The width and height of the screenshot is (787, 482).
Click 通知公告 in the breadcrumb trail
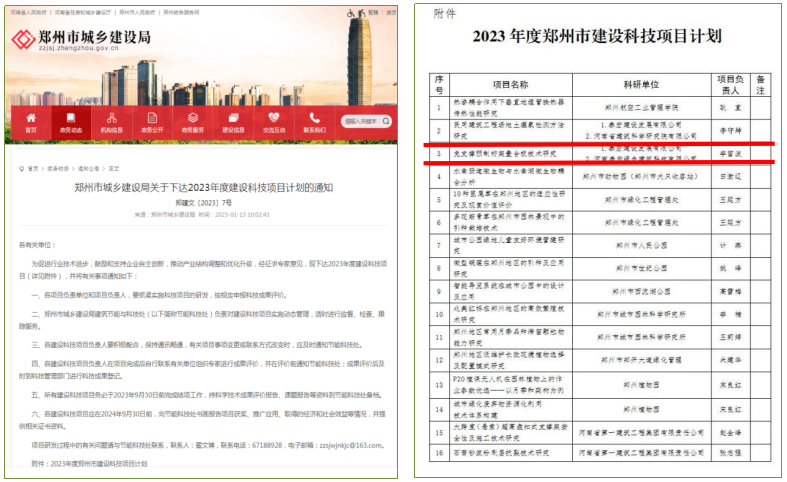pos(89,169)
